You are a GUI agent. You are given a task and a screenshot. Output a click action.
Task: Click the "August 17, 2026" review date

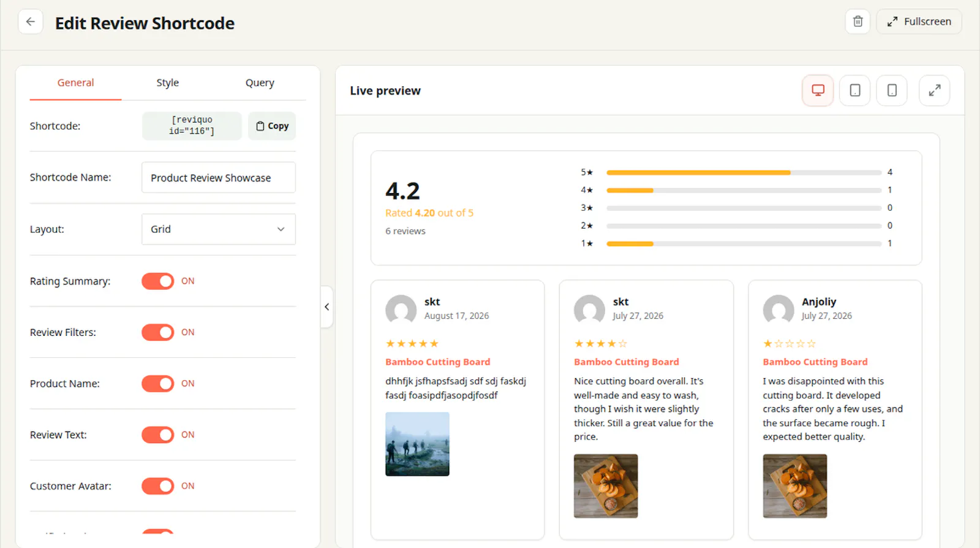[457, 316]
